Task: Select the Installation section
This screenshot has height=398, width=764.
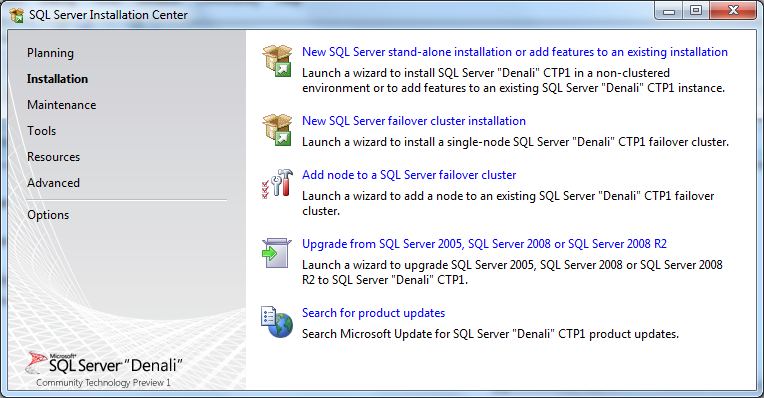Action: coord(57,79)
